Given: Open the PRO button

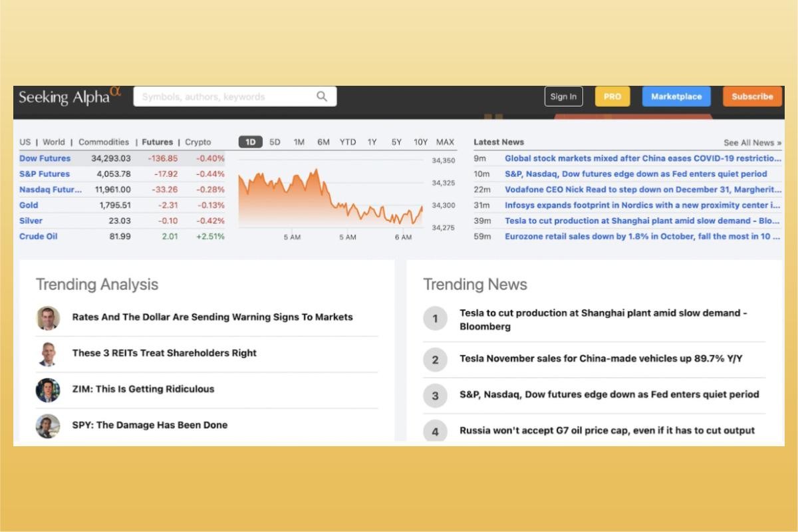Looking at the screenshot, I should (x=612, y=96).
